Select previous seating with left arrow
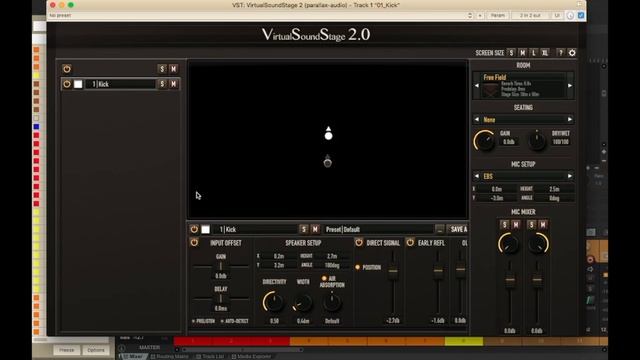Viewport: 640px width, 360px height. (477, 120)
